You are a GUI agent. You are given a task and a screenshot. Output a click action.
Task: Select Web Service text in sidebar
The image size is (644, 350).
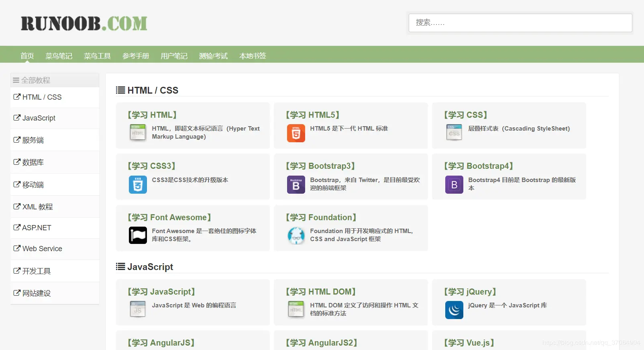(42, 248)
